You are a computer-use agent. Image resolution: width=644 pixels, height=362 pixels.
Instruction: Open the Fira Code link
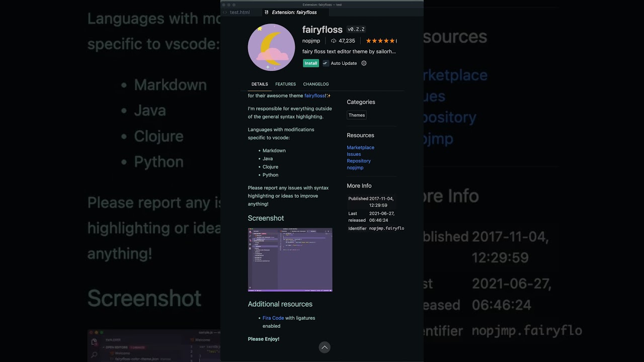[x=273, y=318]
